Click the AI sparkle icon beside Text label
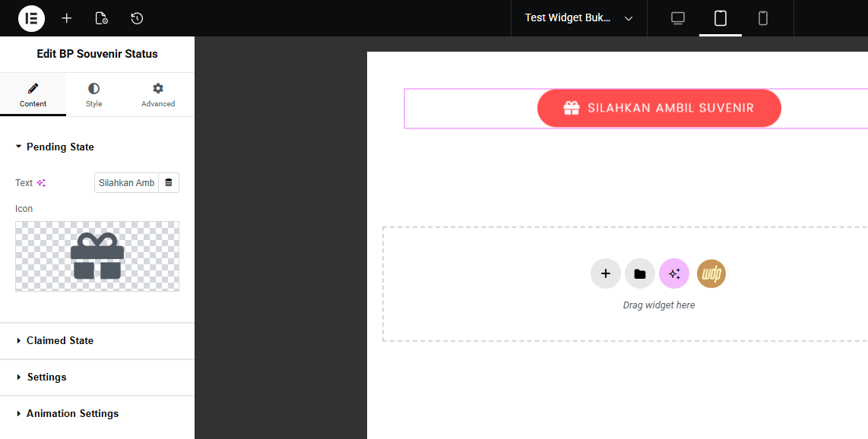 point(41,183)
